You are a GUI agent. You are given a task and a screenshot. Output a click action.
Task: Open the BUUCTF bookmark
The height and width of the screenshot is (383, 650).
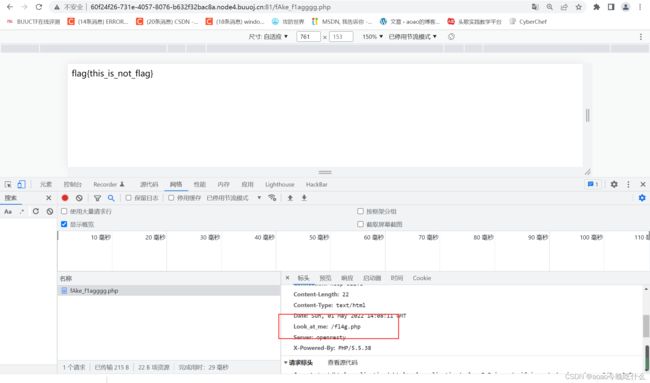point(33,22)
